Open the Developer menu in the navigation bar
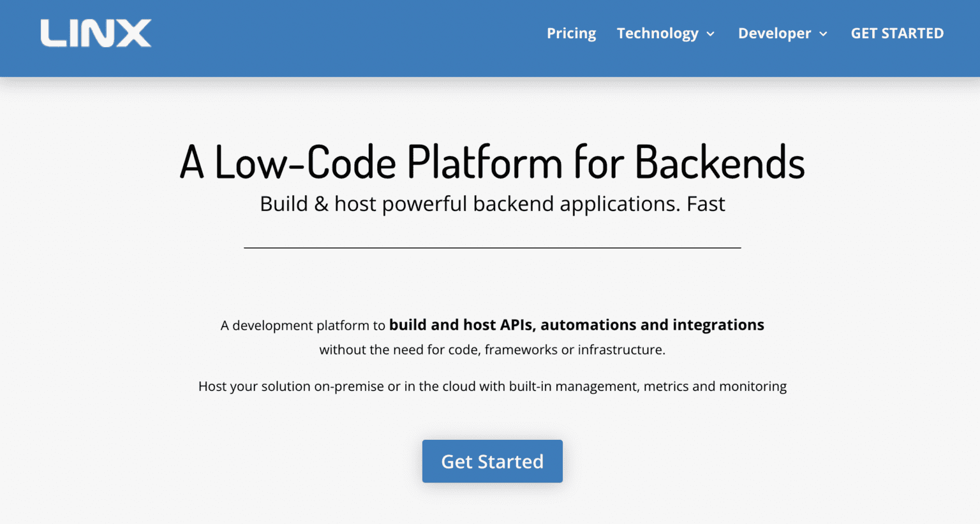 (775, 33)
